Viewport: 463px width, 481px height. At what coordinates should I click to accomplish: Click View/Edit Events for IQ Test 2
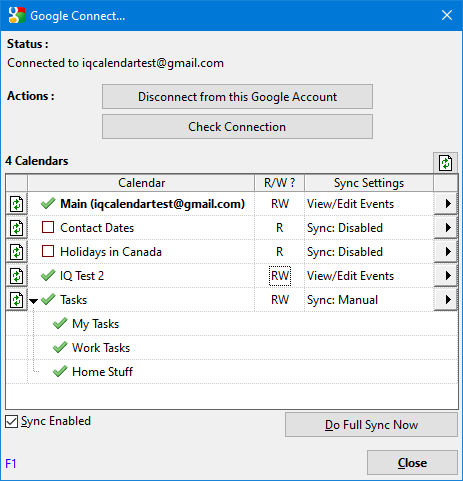[350, 276]
